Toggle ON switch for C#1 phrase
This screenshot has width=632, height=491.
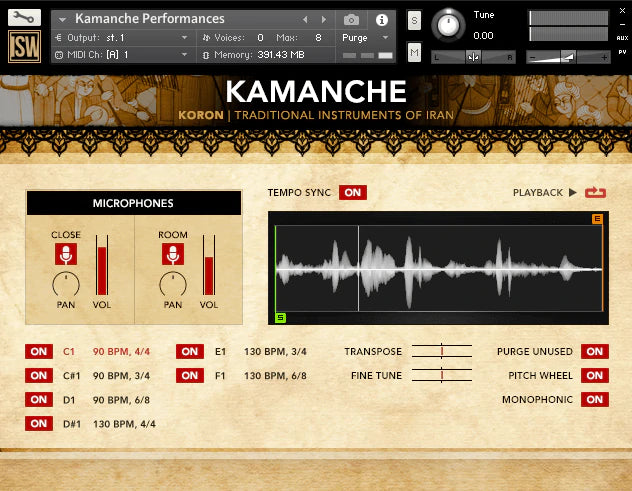point(39,375)
